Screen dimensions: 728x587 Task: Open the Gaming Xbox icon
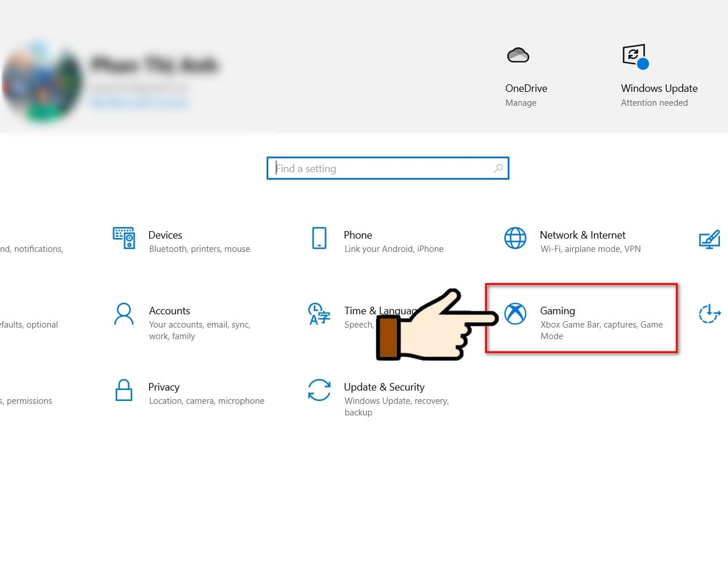pos(515,314)
